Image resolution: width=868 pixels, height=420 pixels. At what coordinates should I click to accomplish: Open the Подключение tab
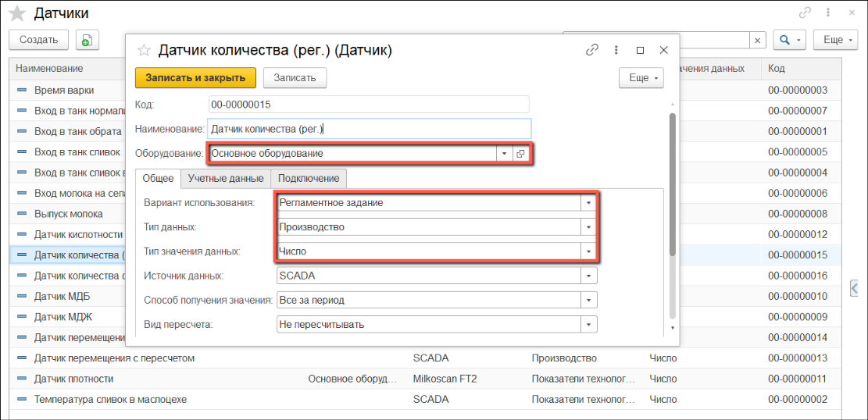point(309,179)
